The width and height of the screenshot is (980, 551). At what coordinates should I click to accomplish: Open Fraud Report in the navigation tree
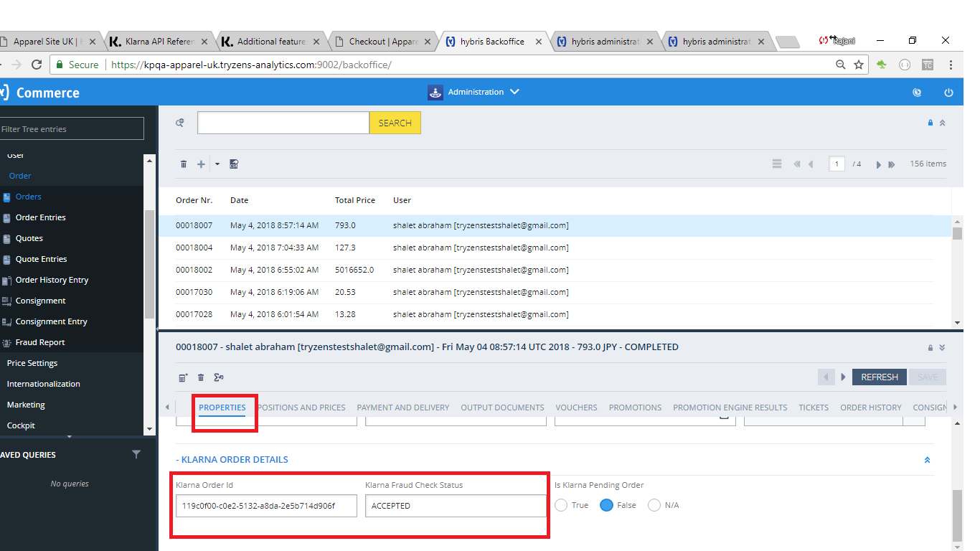click(x=40, y=342)
